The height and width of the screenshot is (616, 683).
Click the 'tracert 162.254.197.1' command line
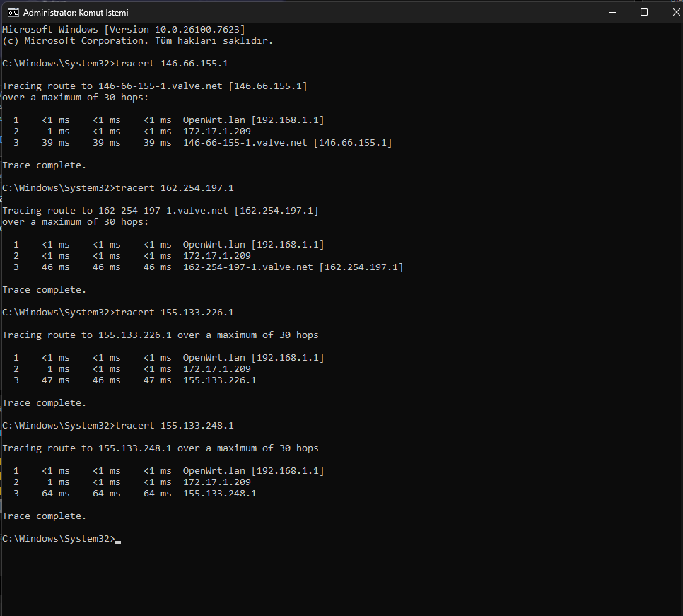tap(118, 187)
